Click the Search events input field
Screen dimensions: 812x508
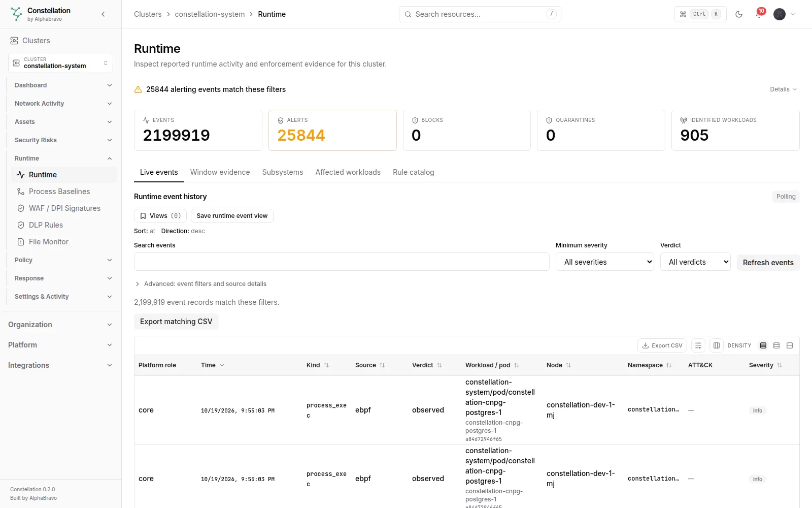[342, 262]
